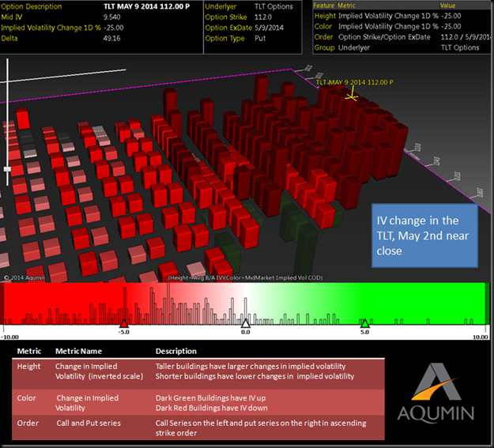Image resolution: width=494 pixels, height=448 pixels.
Task: Click the red triangle marker at -5.0
Action: click(x=124, y=324)
